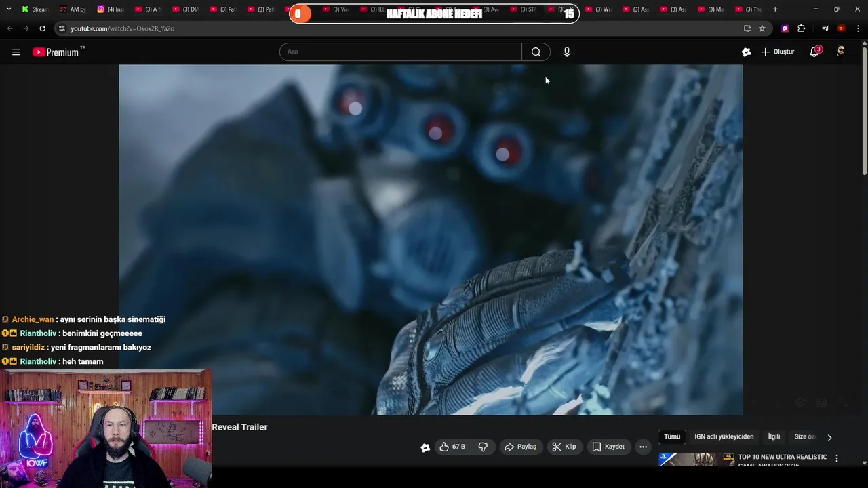Viewport: 868px width, 488px height.
Task: Open the three-dot more actions menu
Action: point(643,447)
